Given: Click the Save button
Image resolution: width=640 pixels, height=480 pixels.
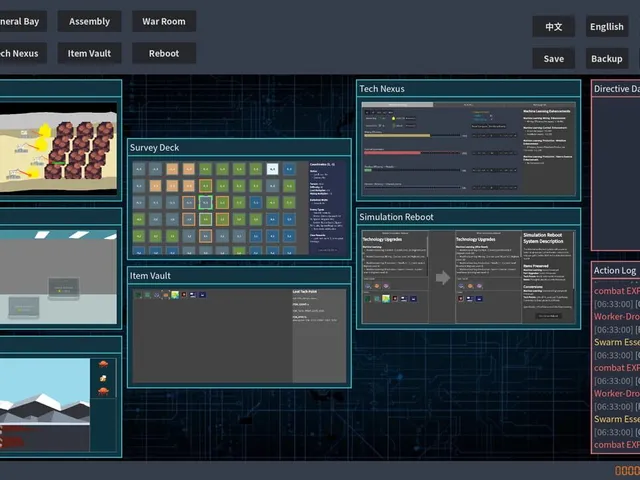Looking at the screenshot, I should tap(553, 58).
